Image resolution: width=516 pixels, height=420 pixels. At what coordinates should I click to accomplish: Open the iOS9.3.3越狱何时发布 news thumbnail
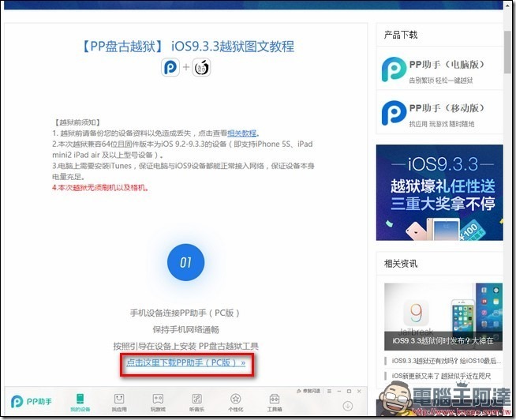pos(443,317)
